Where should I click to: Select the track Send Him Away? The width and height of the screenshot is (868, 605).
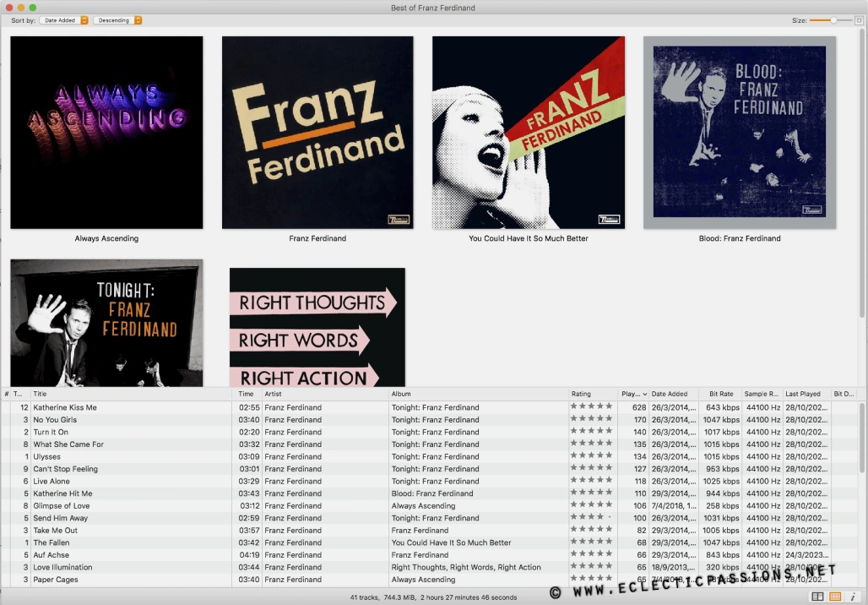pyautogui.click(x=60, y=518)
